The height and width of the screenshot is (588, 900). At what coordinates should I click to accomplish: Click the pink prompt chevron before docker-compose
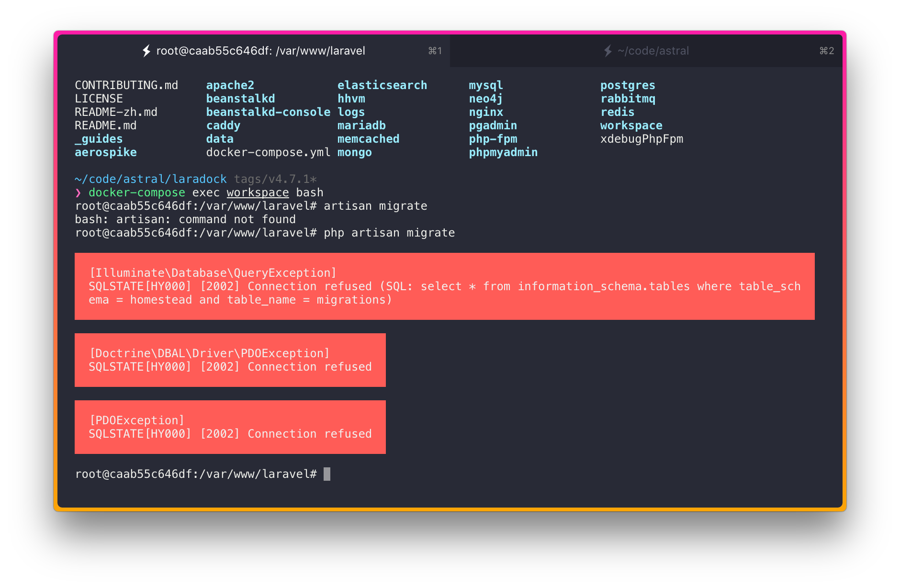(x=78, y=192)
